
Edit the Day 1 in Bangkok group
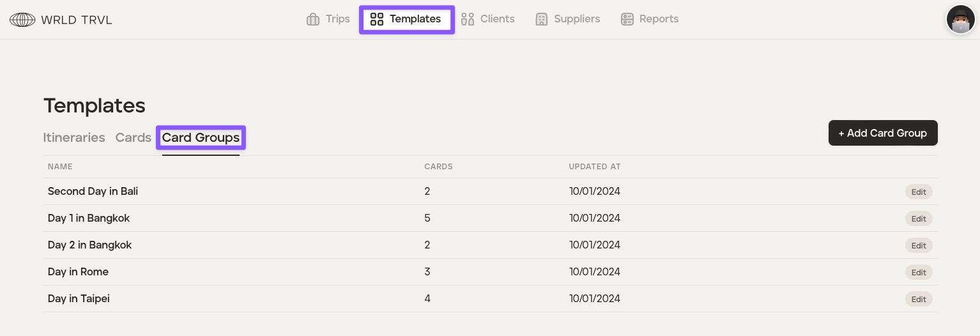coord(919,218)
